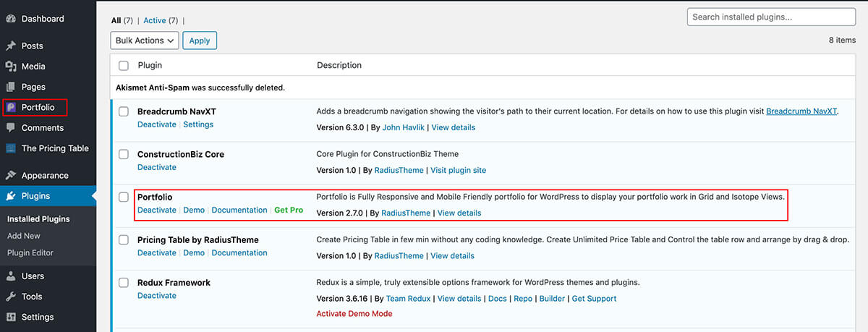868x332 pixels.
Task: Click the Pages icon in sidebar
Action: [11, 87]
